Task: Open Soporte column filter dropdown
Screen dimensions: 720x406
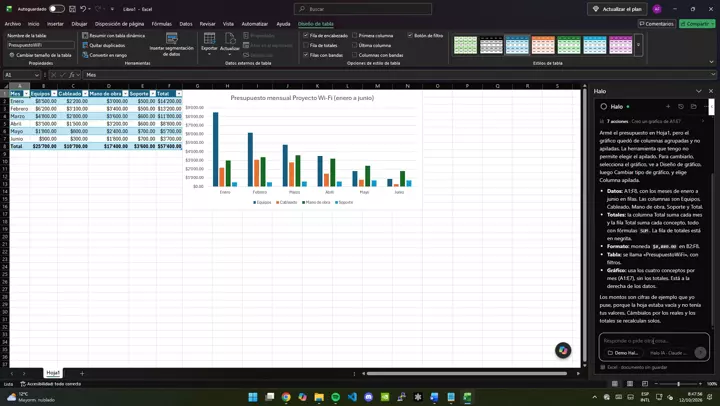Action: [x=153, y=94]
